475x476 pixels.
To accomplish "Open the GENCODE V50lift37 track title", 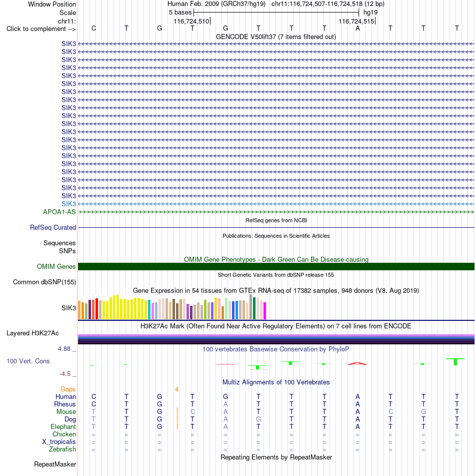I will [276, 37].
